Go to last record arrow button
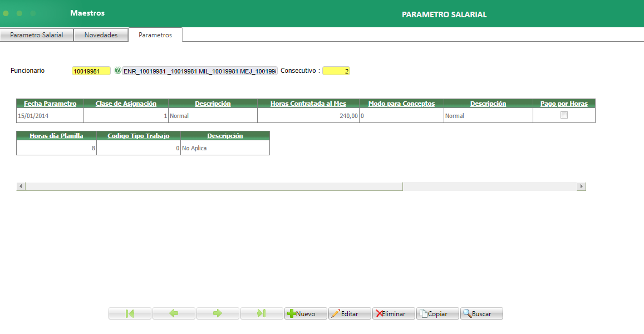 262,313
